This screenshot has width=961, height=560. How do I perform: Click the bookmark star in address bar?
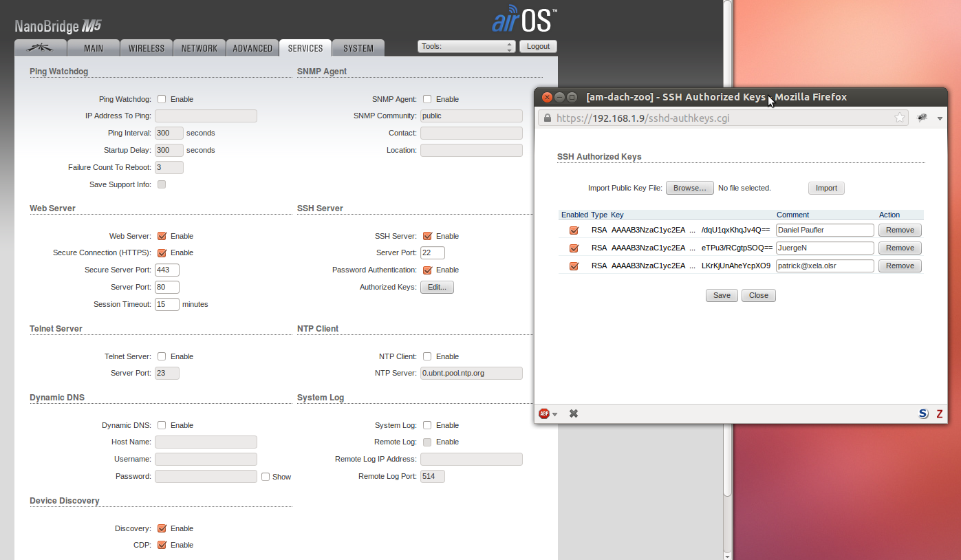900,118
